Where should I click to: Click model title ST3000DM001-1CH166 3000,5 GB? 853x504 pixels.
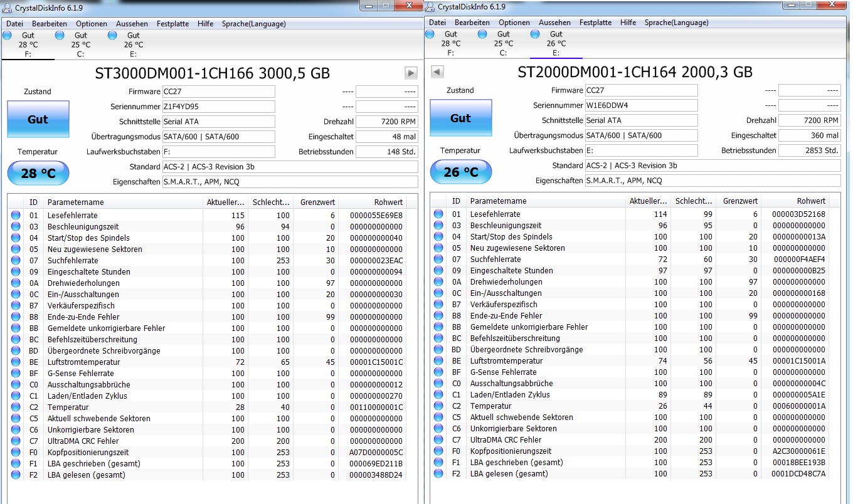coord(212,73)
